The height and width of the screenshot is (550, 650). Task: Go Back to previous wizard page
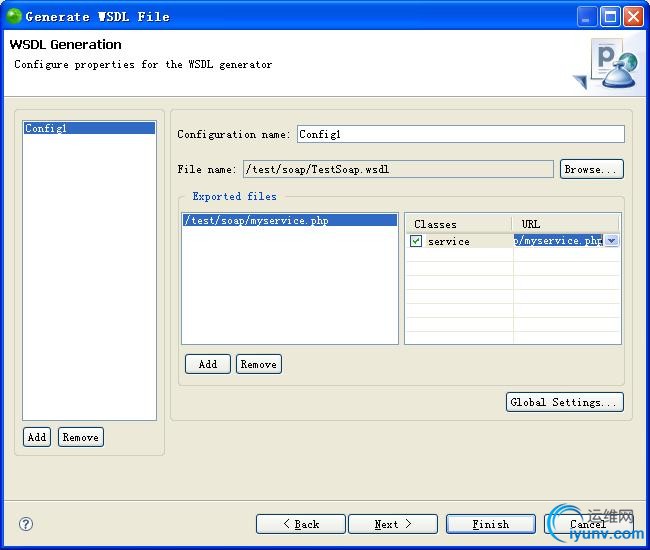(301, 524)
